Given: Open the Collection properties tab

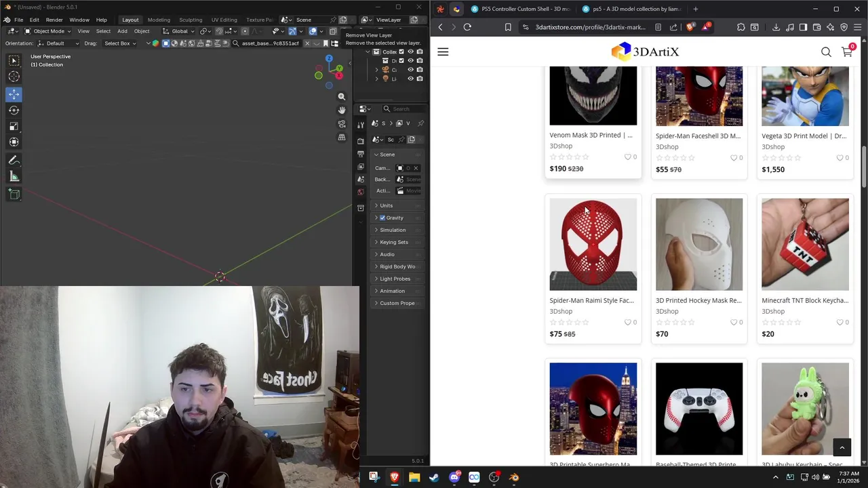Looking at the screenshot, I should (361, 208).
